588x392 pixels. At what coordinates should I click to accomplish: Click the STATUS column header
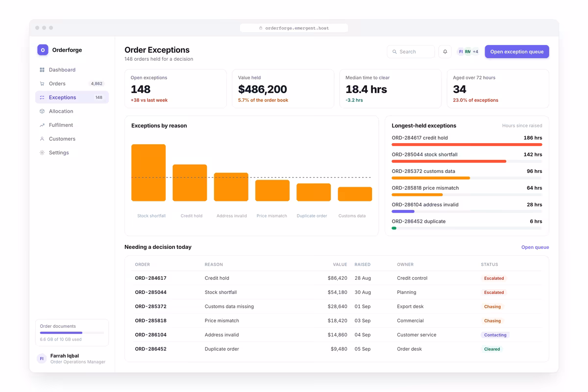[x=490, y=265]
